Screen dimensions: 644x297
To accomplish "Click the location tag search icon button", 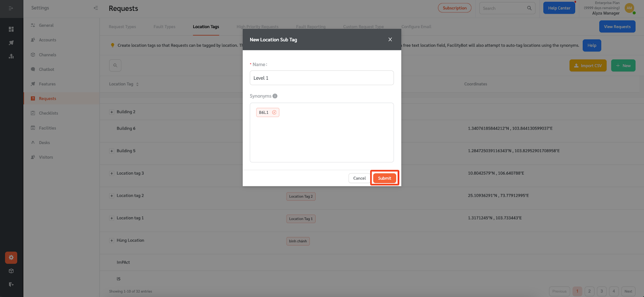I will (x=115, y=66).
